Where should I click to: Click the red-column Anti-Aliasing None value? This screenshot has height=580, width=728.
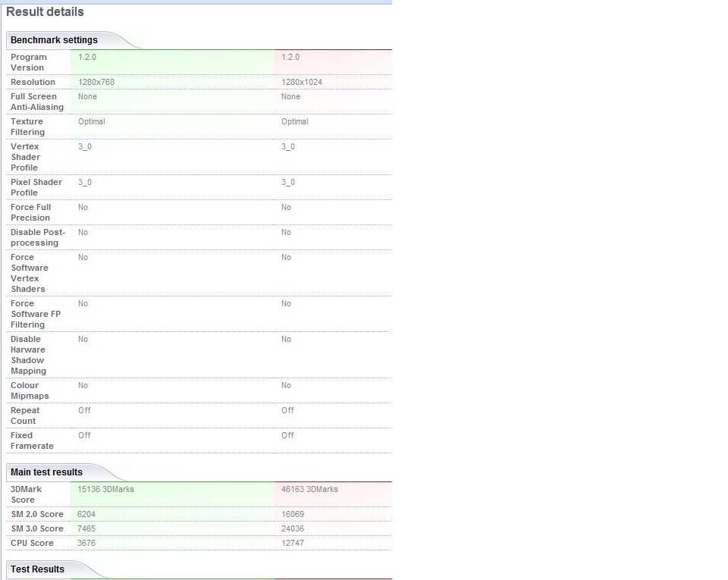(x=290, y=96)
